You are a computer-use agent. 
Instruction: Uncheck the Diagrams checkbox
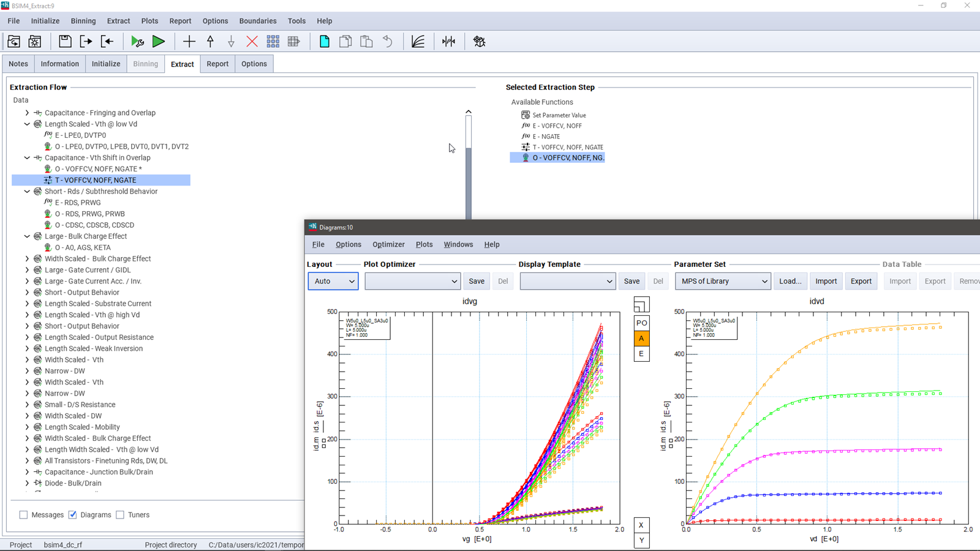(x=73, y=514)
